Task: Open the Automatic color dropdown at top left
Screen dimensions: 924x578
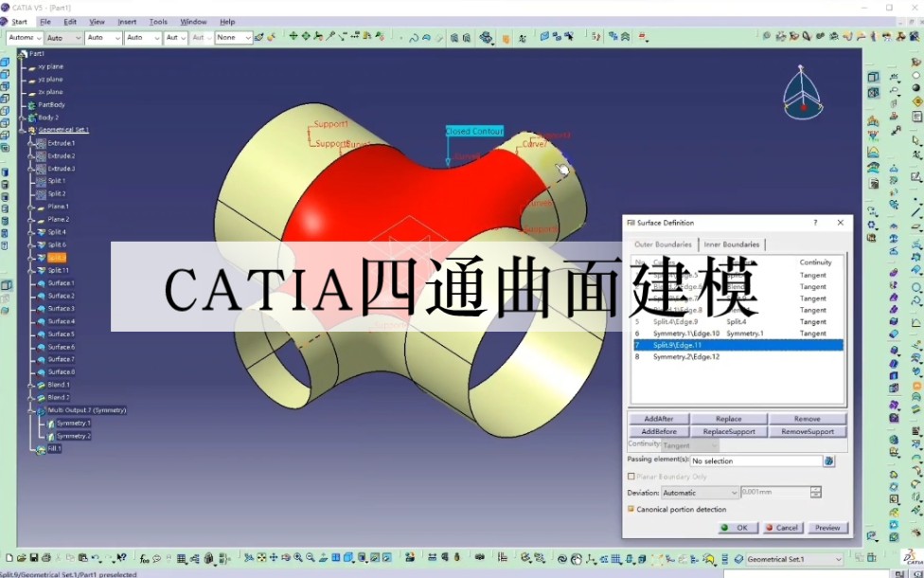Action: coord(25,38)
